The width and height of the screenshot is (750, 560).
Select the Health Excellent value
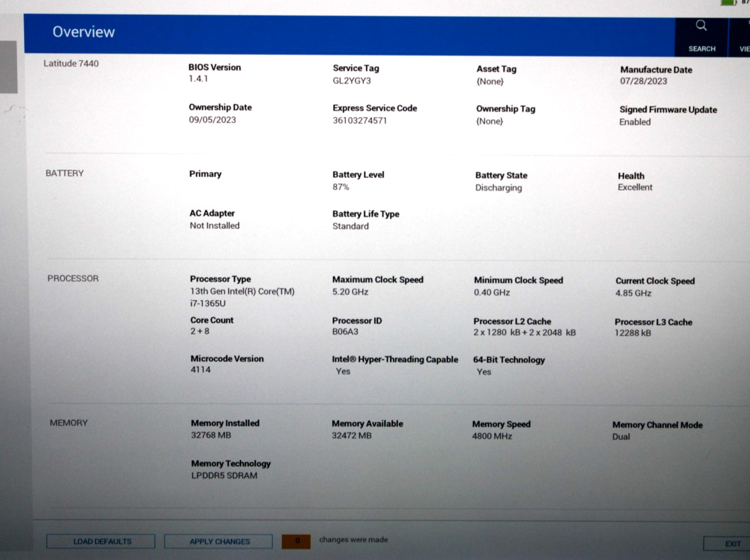(634, 187)
